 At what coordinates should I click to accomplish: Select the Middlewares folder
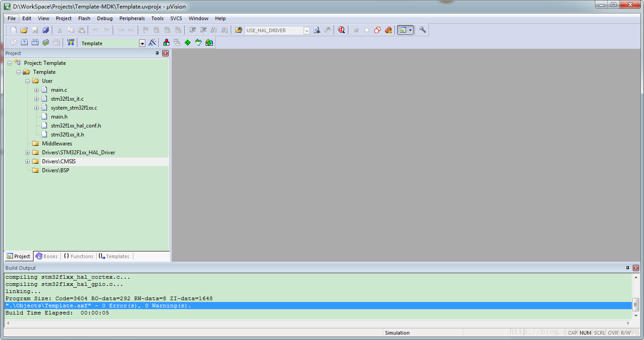[57, 144]
